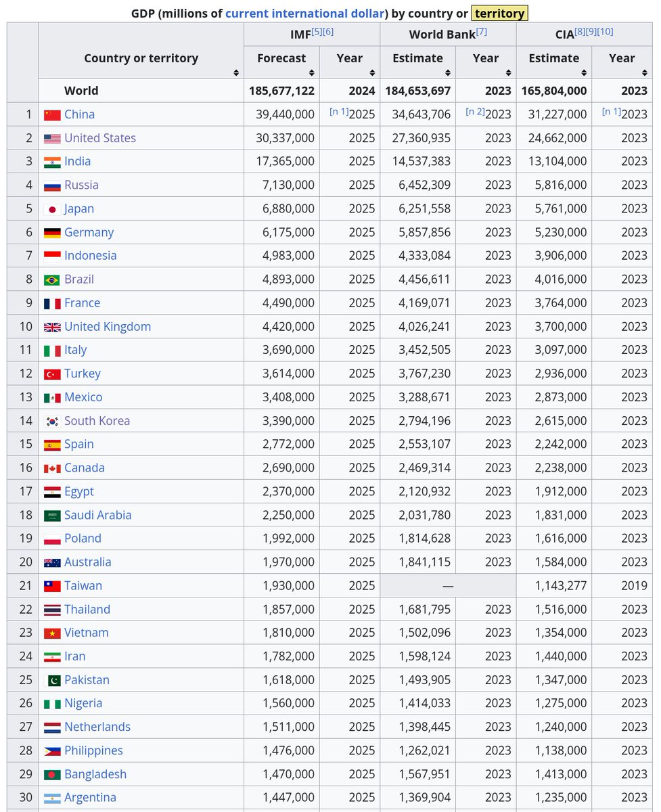Click the Philippines flag icon
The height and width of the screenshot is (812, 661).
52,751
